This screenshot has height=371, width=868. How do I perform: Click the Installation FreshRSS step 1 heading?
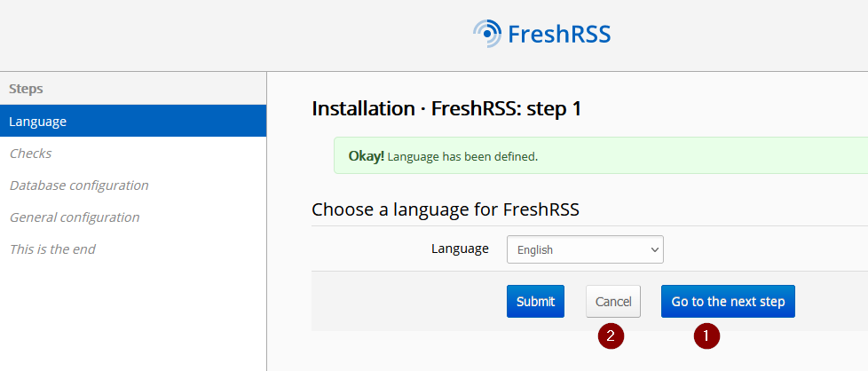tap(446, 108)
